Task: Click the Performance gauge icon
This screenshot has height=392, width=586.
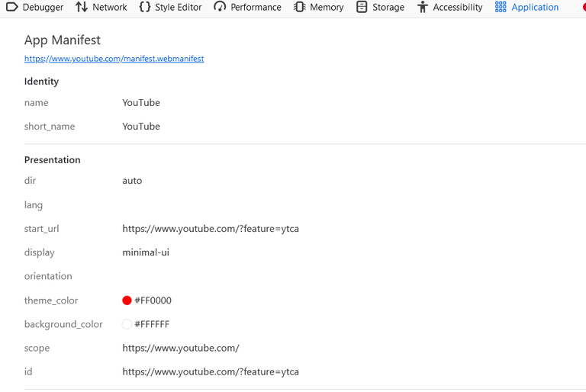Action: 220,7
